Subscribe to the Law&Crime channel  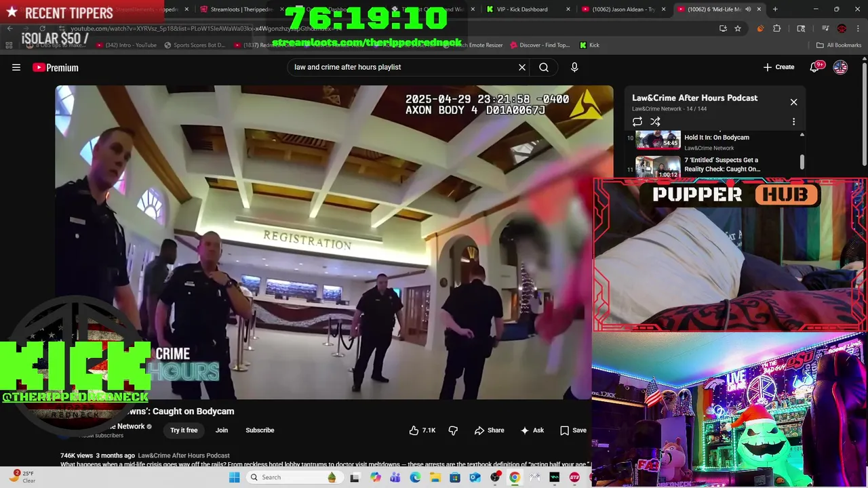tap(260, 430)
